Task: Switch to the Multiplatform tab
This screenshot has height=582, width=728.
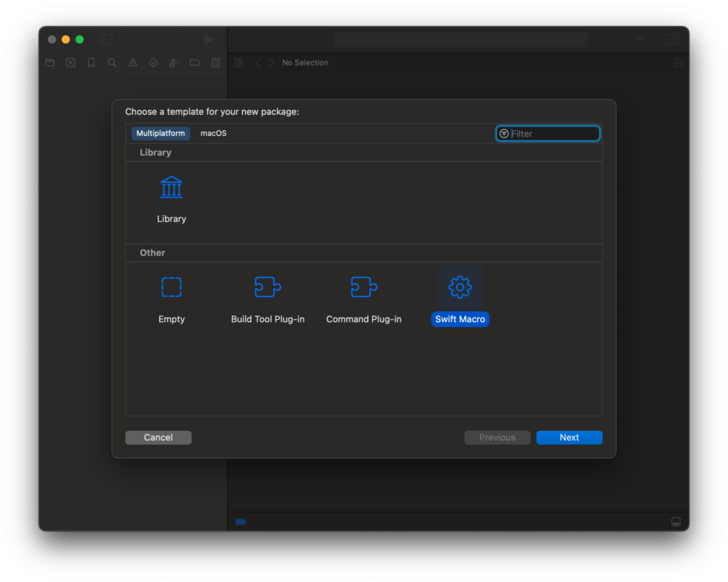Action: [160, 133]
